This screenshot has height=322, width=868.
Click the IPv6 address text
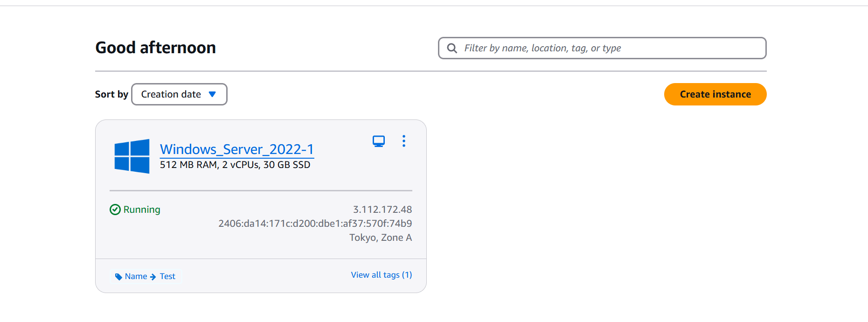coord(315,224)
